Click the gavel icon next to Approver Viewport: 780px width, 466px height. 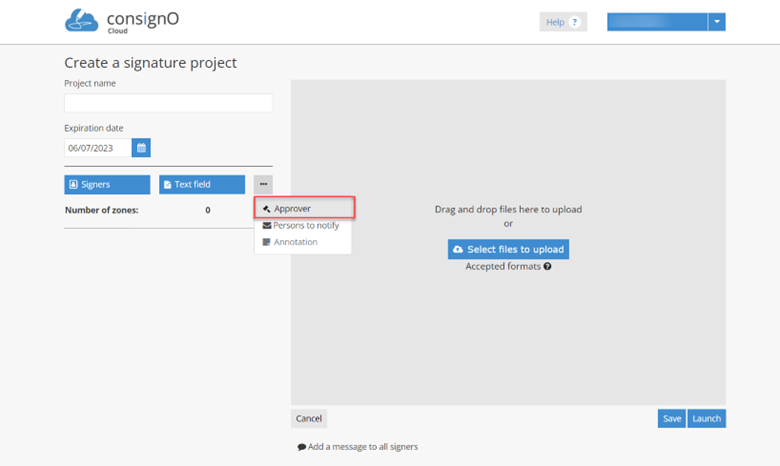click(x=266, y=209)
